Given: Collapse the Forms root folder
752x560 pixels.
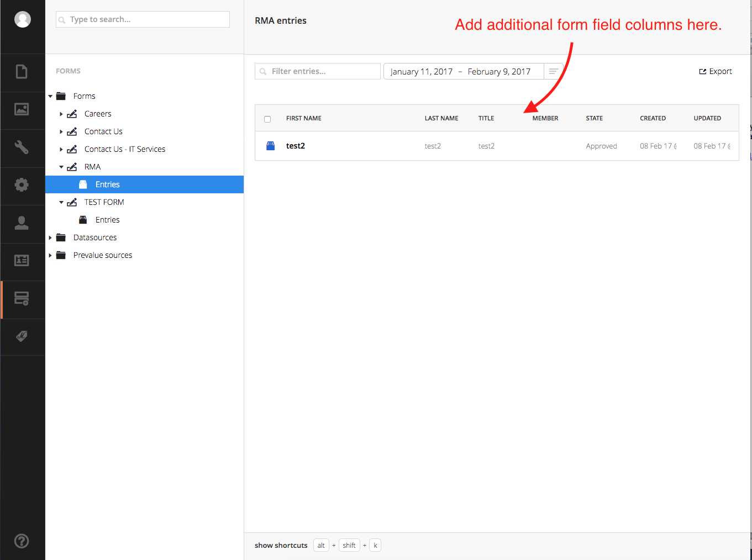Looking at the screenshot, I should 50,96.
